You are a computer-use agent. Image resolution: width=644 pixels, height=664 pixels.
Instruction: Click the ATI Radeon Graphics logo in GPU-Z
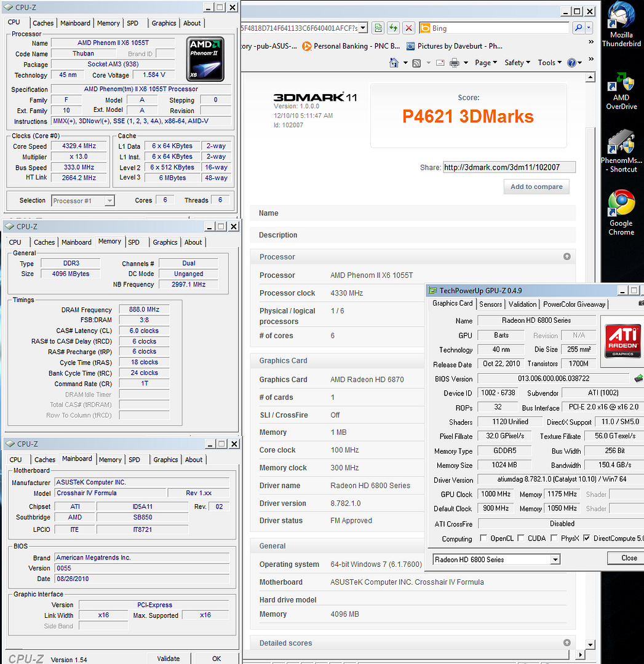622,341
